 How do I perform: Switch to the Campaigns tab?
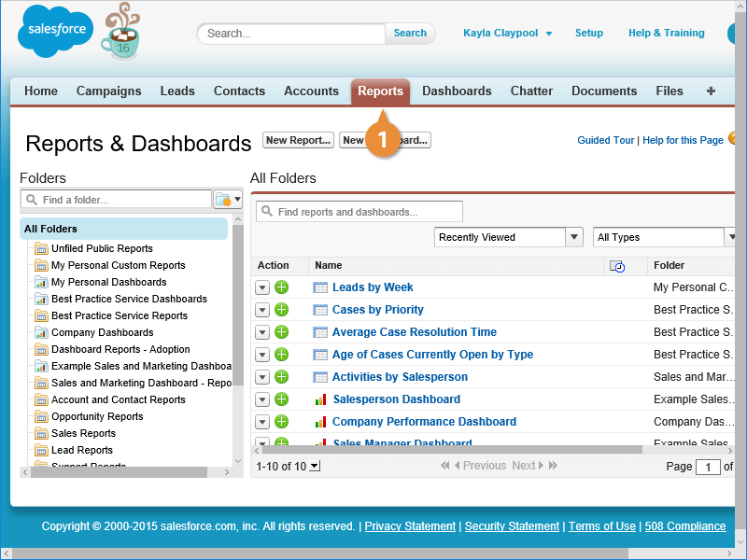coord(108,91)
